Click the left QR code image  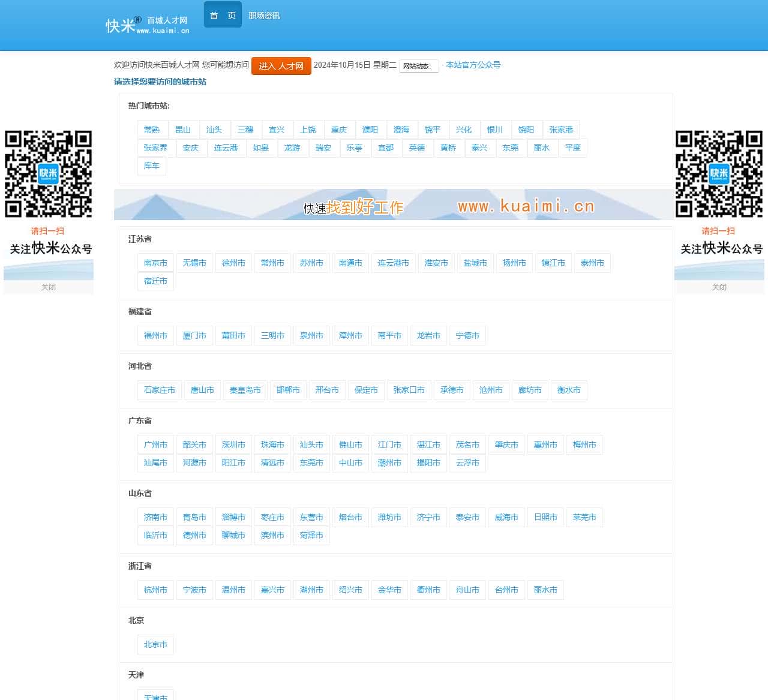click(48, 174)
